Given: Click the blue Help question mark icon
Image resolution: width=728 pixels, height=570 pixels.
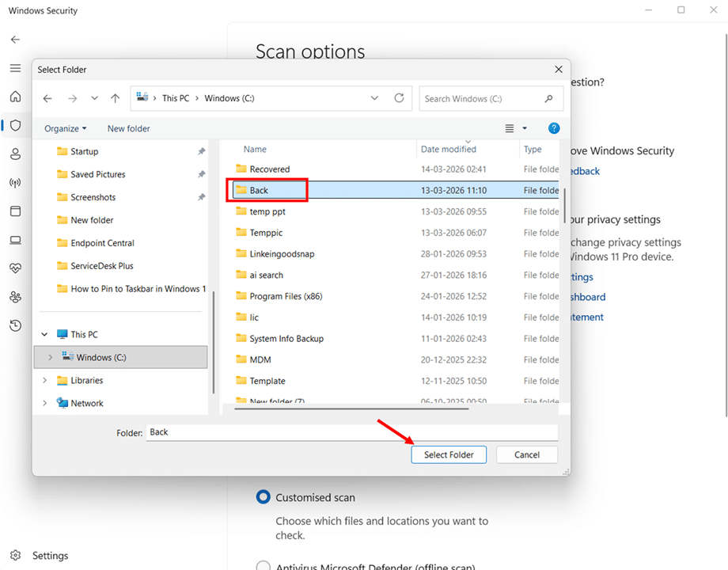Looking at the screenshot, I should coord(554,128).
